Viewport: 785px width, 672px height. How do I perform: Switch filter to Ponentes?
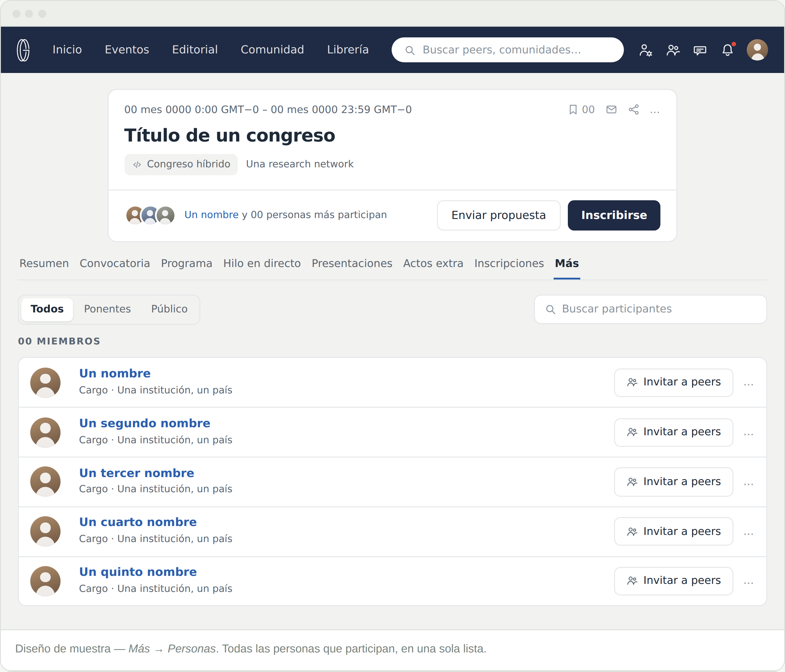(107, 309)
